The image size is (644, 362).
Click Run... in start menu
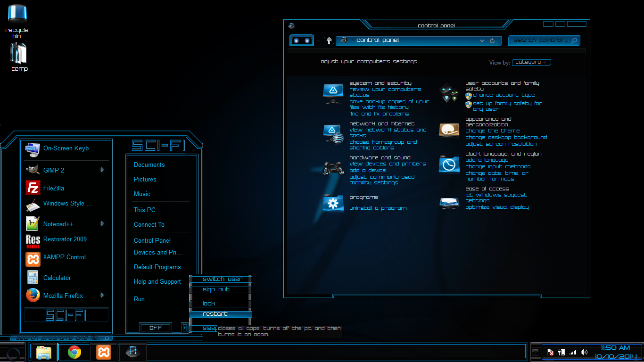point(142,299)
